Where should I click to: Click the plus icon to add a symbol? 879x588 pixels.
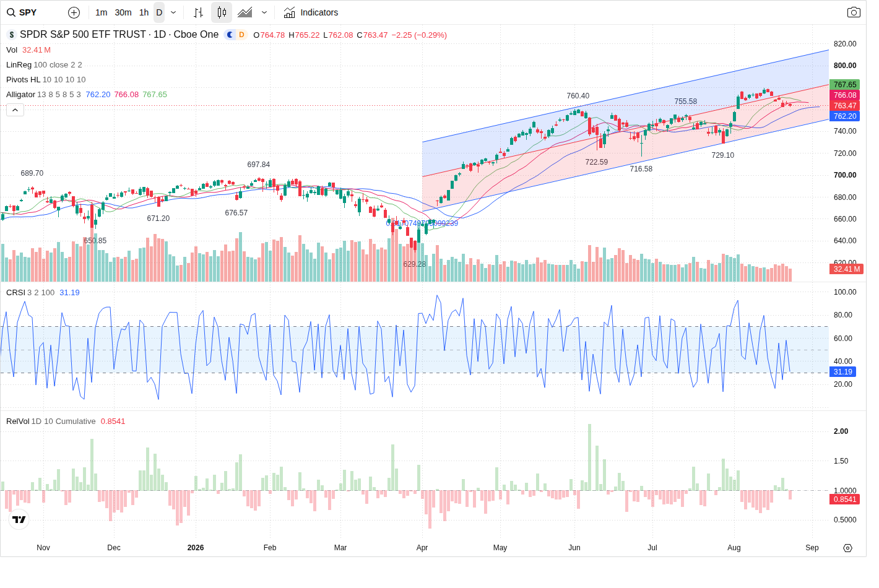coord(74,12)
